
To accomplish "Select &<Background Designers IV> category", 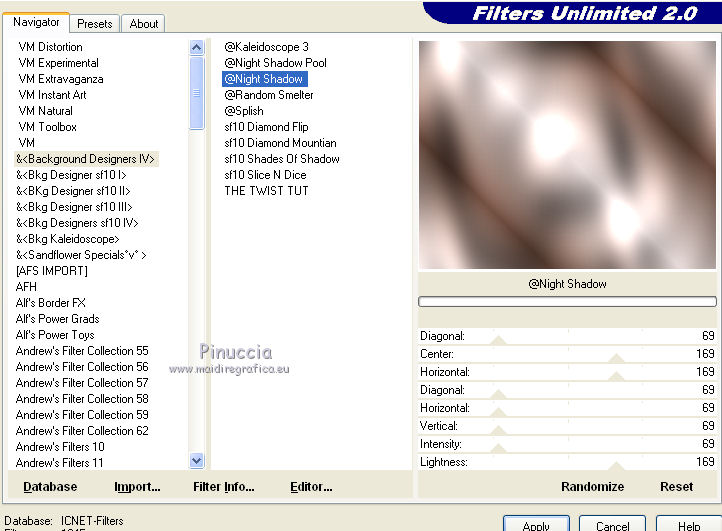I will 86,159.
